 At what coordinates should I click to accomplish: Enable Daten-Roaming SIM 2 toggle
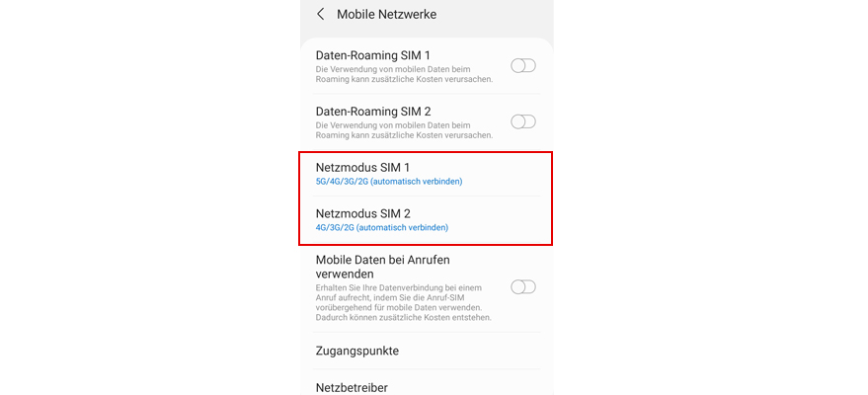coord(523,121)
